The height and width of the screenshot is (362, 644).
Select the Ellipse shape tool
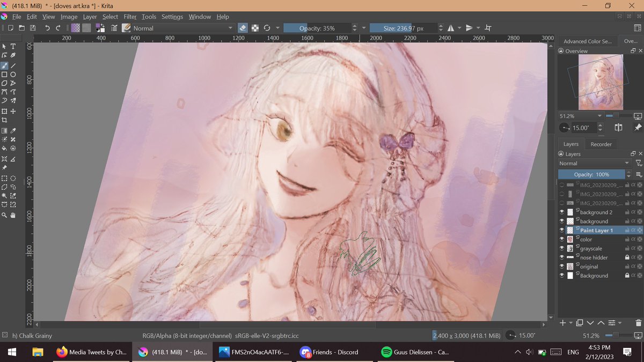pos(13,75)
